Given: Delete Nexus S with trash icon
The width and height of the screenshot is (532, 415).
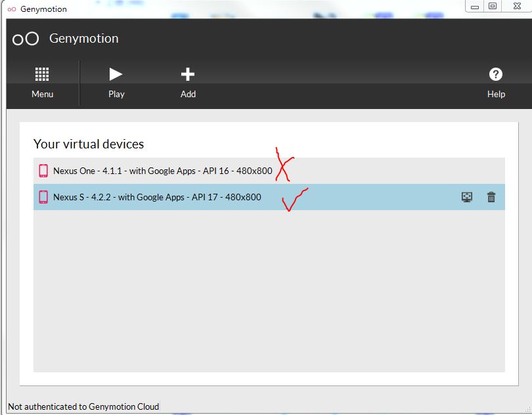Looking at the screenshot, I should click(x=491, y=197).
